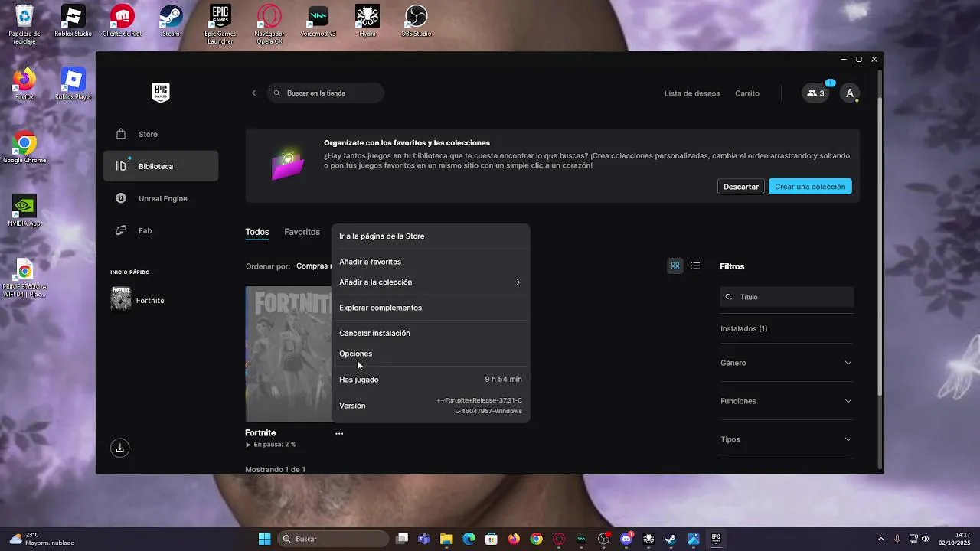Open Papelera de reciclaje on desktop
The width and height of the screenshot is (980, 551).
(x=24, y=24)
